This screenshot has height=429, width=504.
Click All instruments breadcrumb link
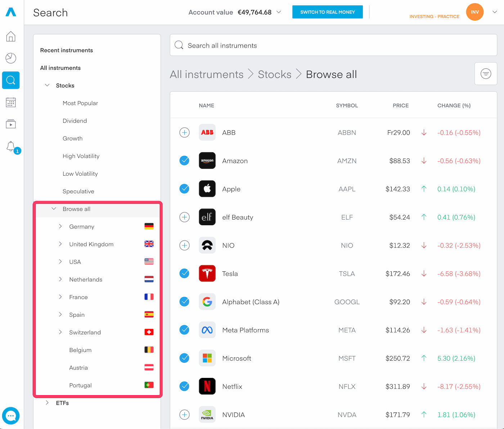[207, 74]
